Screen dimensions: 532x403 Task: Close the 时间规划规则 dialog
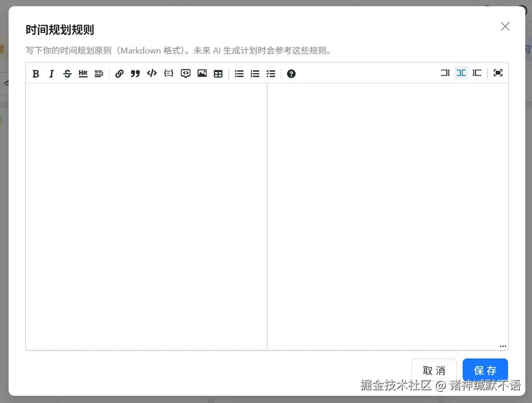[x=505, y=26]
